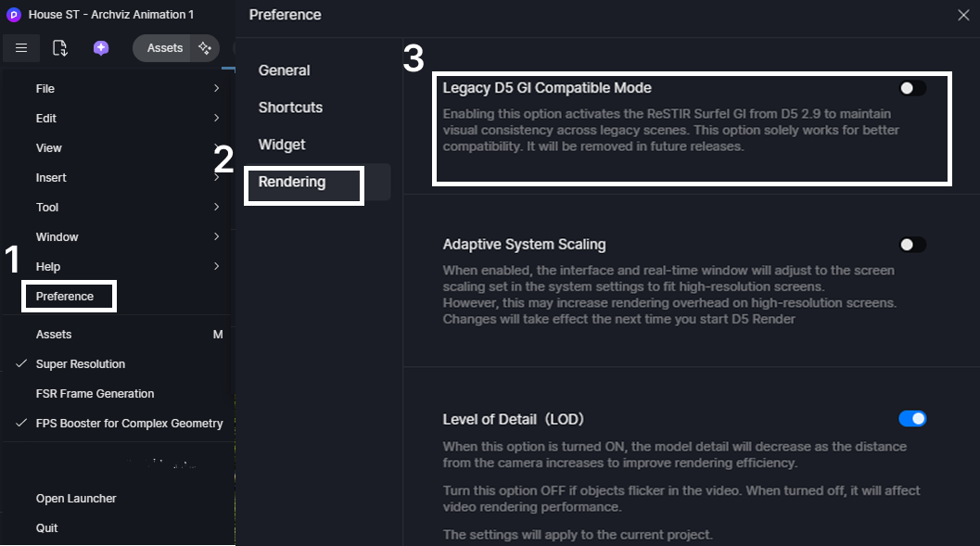Screen dimensions: 980x546
Task: Disable the Level of Detail (LOD) toggle
Action: [x=912, y=419]
